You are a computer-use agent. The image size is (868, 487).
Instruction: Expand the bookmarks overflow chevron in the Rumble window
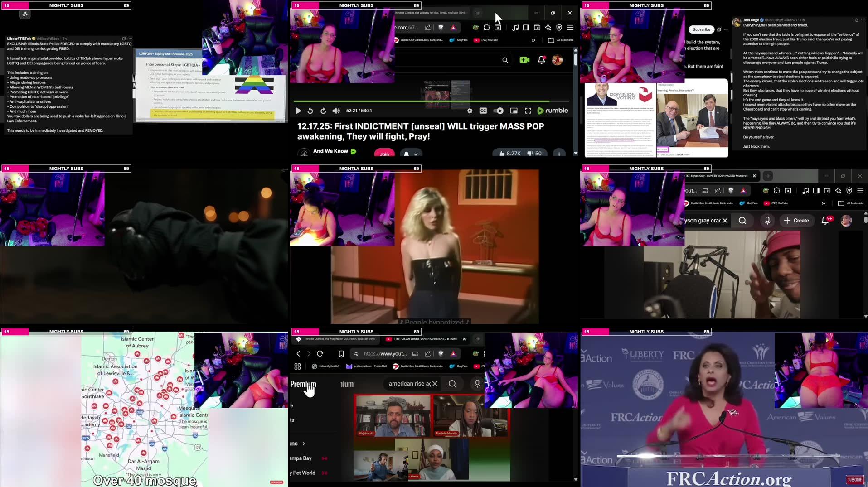point(533,40)
